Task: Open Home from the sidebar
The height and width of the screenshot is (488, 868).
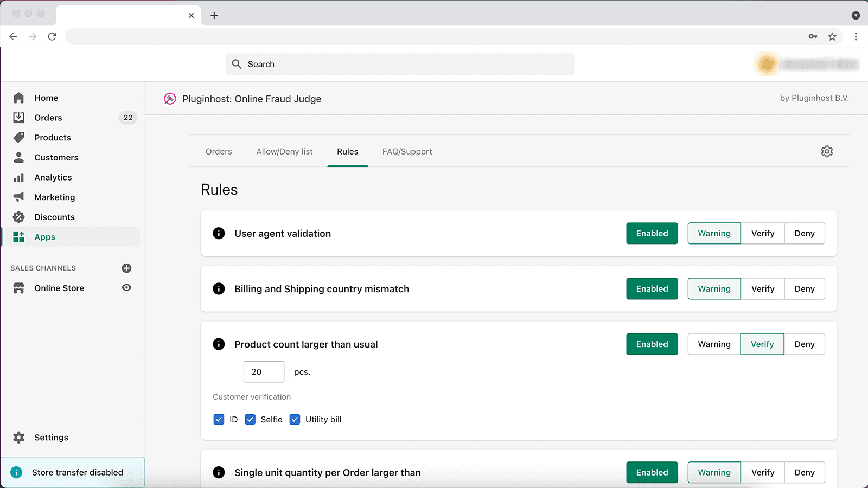Action: [x=46, y=98]
